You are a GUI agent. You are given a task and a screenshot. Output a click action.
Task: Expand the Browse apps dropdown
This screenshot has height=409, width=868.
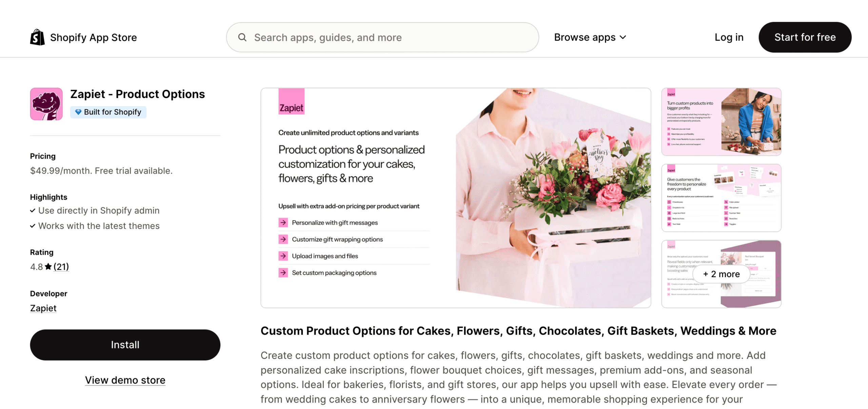590,37
